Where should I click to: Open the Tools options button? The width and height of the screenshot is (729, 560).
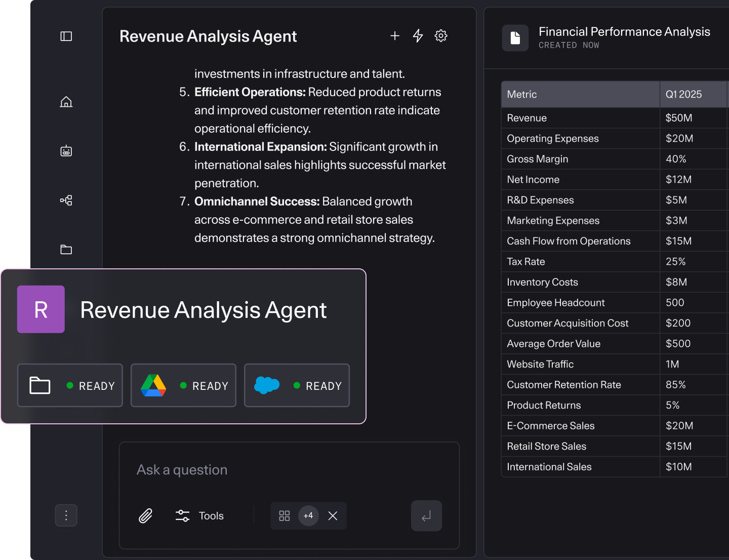pos(199,516)
